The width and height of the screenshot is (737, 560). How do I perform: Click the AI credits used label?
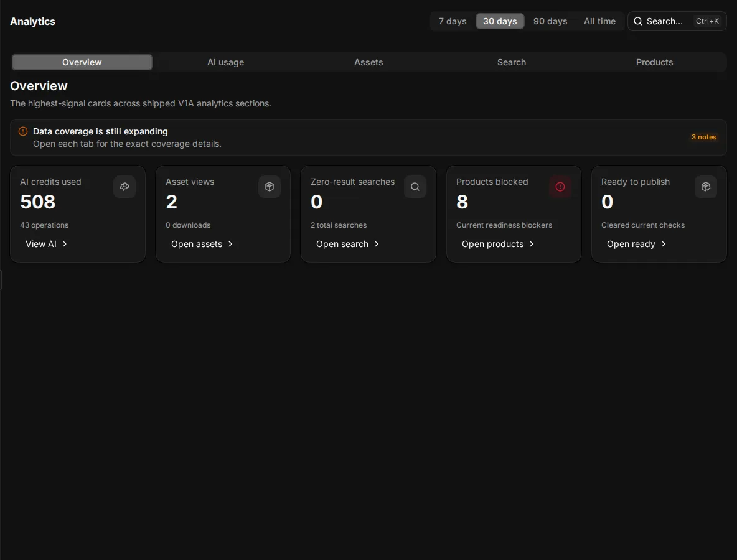click(x=50, y=182)
